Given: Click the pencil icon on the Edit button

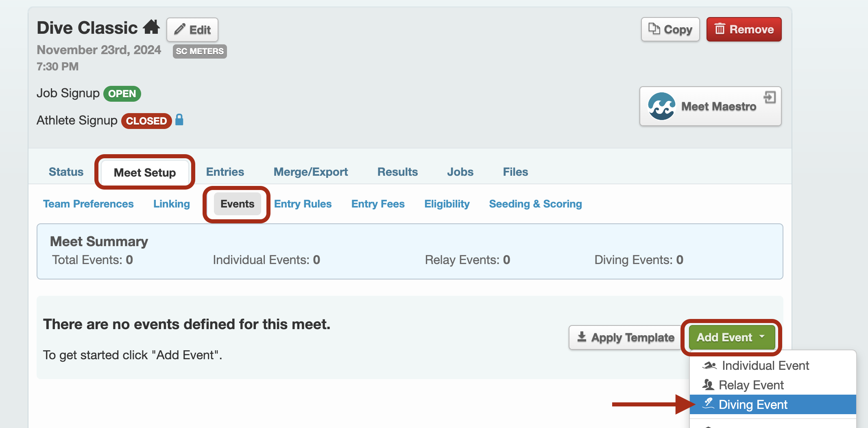Looking at the screenshot, I should point(181,29).
